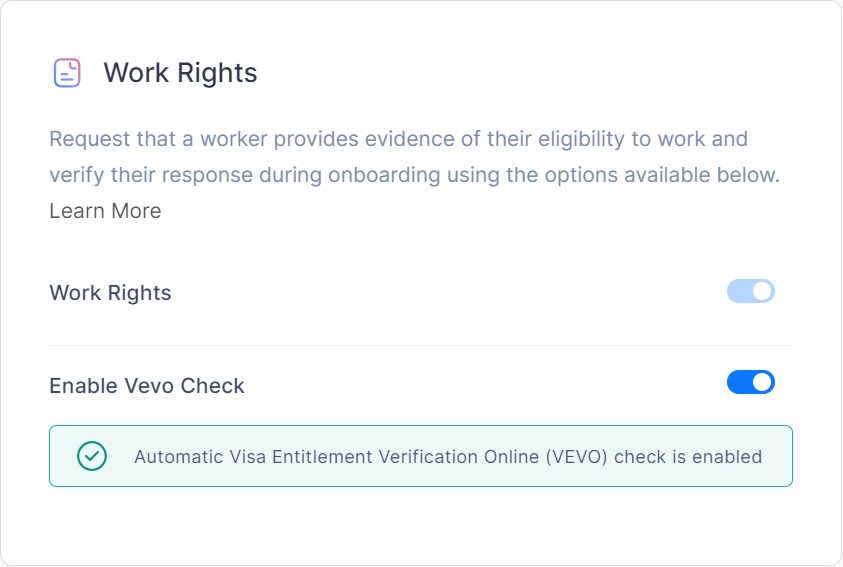Toggle the Work Rights switch
The image size is (843, 567).
[x=750, y=292]
